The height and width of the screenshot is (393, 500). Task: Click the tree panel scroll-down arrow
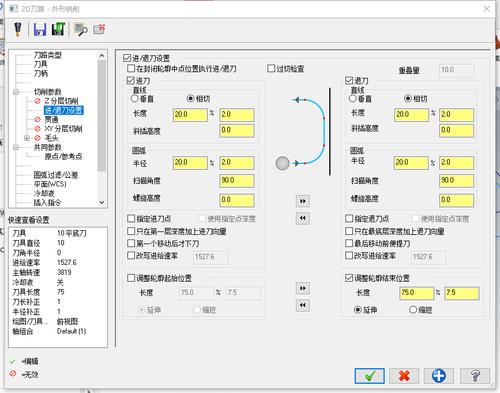(x=102, y=202)
